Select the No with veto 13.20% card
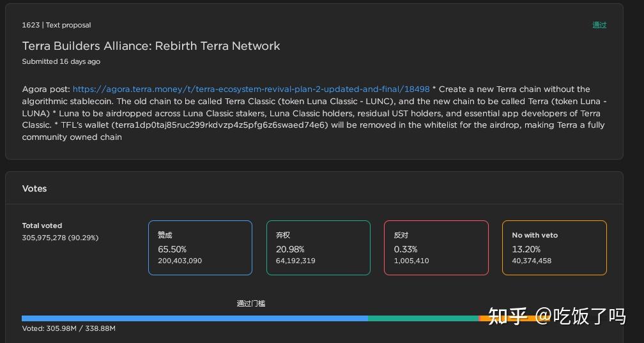The height and width of the screenshot is (343, 644). point(555,248)
